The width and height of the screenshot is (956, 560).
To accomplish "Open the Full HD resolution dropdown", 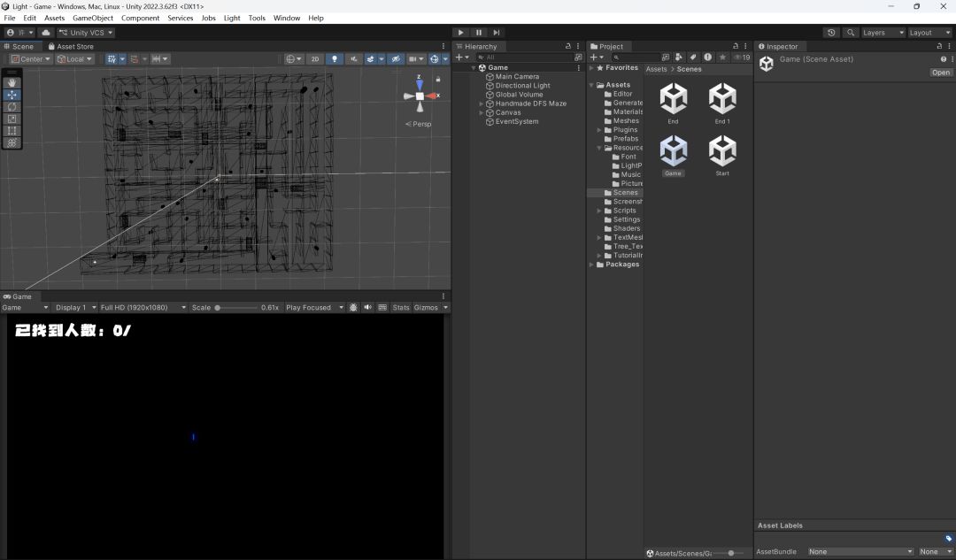I will (143, 308).
